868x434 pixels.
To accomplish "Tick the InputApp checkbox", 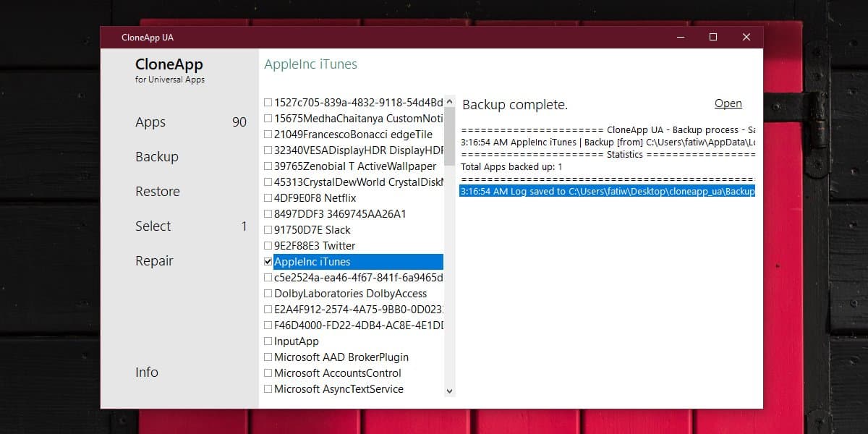I will 268,341.
